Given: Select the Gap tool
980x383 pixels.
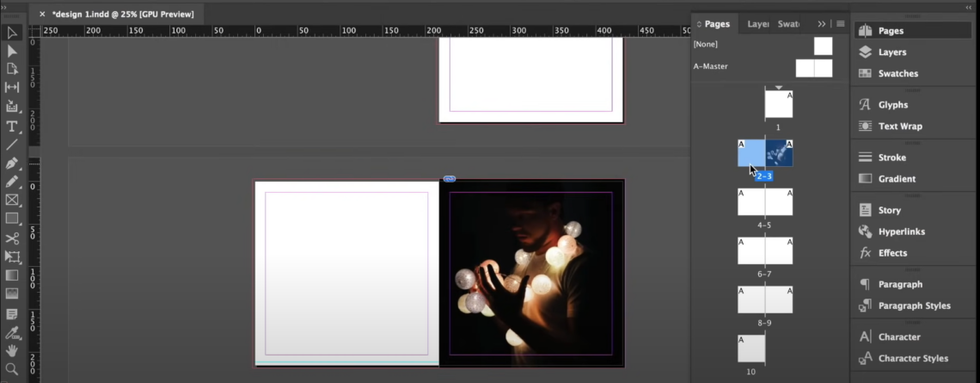Looking at the screenshot, I should click(x=12, y=87).
